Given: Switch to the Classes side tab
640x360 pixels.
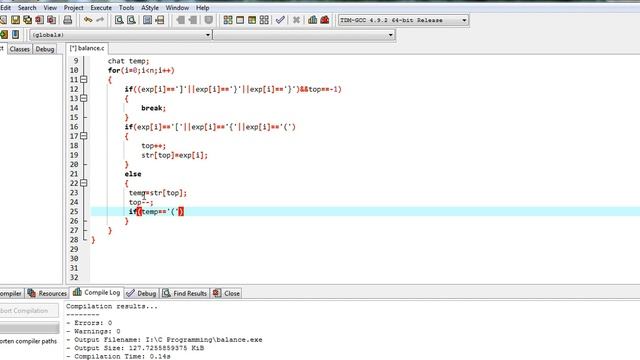Looking at the screenshot, I should [x=20, y=49].
